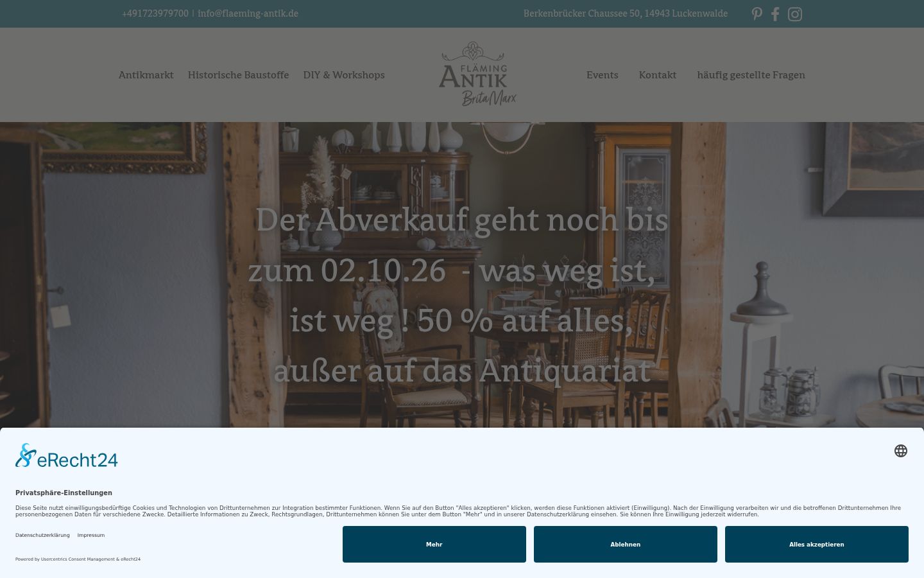The height and width of the screenshot is (578, 924).
Task: Open the Pinterest social icon
Action: click(x=757, y=14)
